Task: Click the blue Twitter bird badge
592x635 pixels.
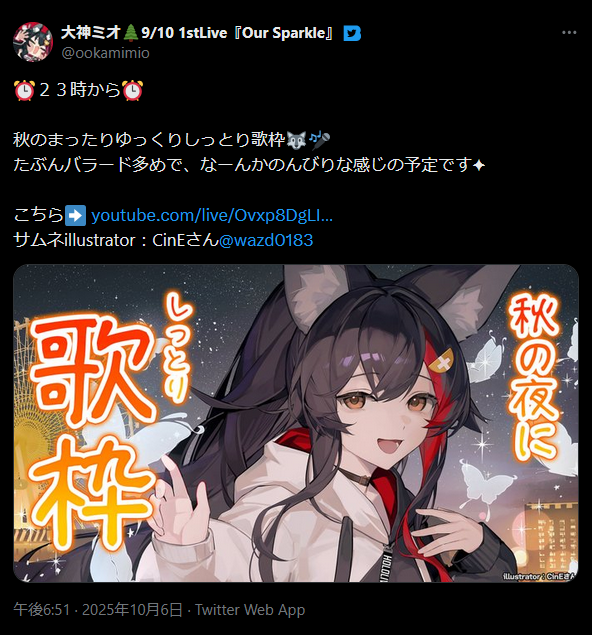Action: click(x=352, y=33)
